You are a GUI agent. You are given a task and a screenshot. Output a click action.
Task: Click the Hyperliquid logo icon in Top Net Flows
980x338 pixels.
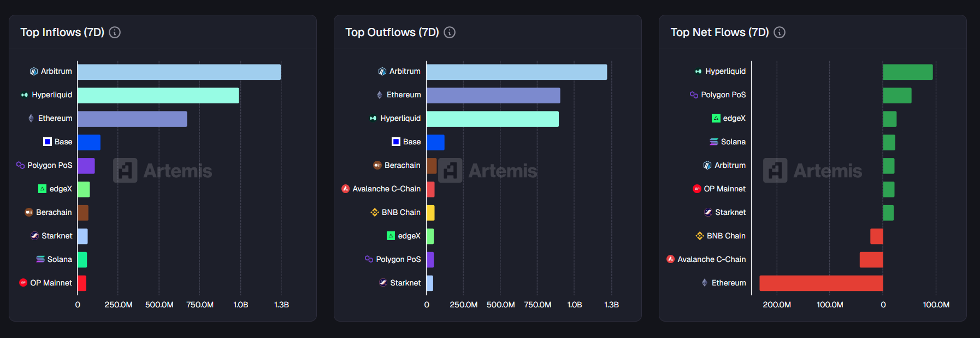coord(698,72)
